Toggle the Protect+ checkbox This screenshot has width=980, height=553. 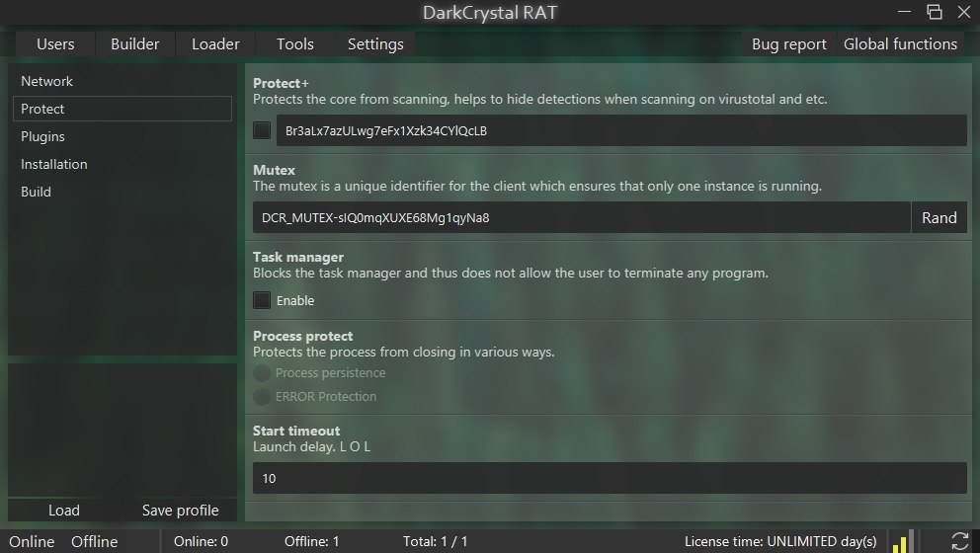(x=262, y=130)
